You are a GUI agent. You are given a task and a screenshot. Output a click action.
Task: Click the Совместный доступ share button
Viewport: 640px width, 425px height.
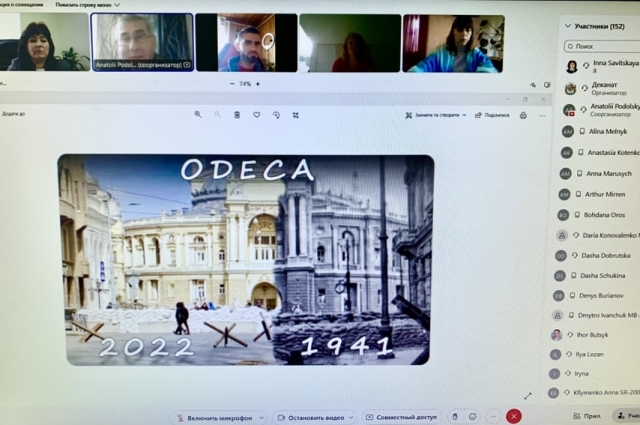400,417
